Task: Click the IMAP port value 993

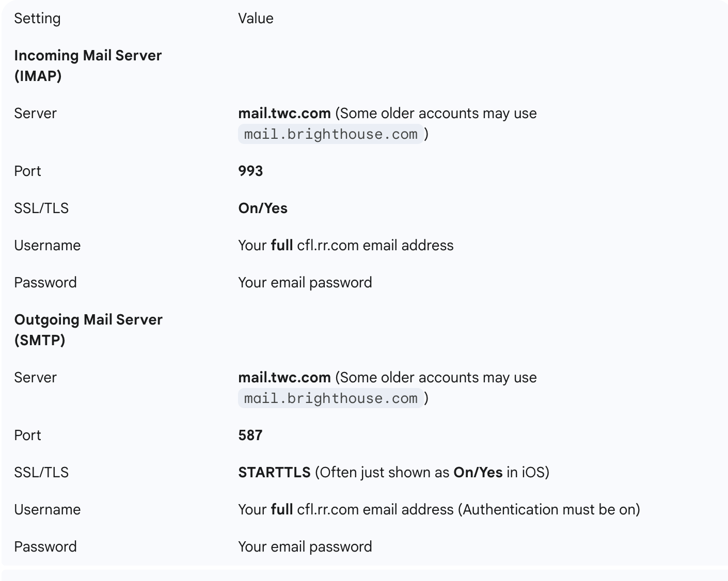Action: point(250,171)
